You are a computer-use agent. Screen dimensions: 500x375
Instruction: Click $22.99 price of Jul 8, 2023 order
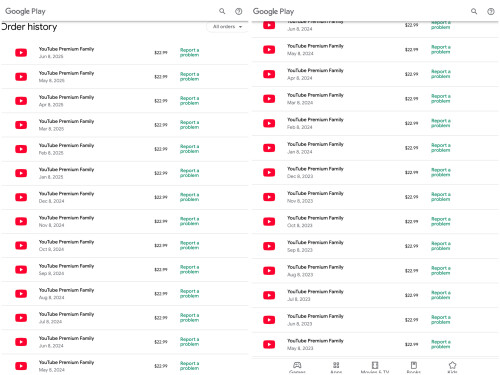point(411,295)
